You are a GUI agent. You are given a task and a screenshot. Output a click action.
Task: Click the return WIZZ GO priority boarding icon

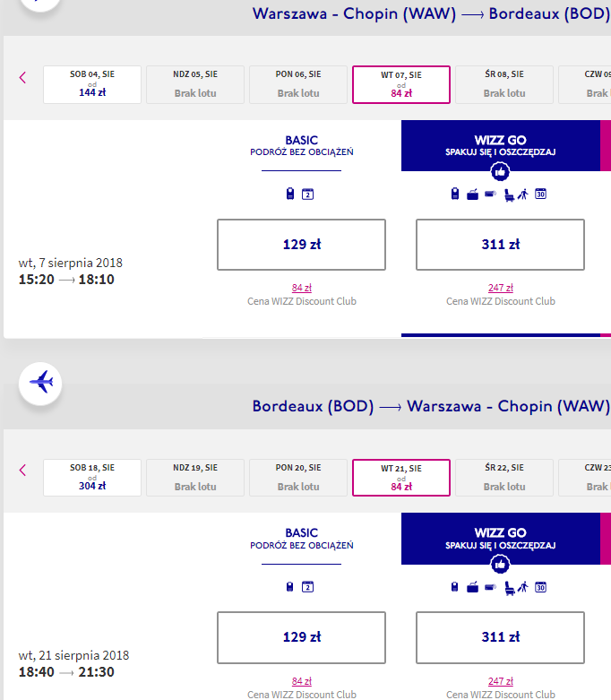point(523,587)
